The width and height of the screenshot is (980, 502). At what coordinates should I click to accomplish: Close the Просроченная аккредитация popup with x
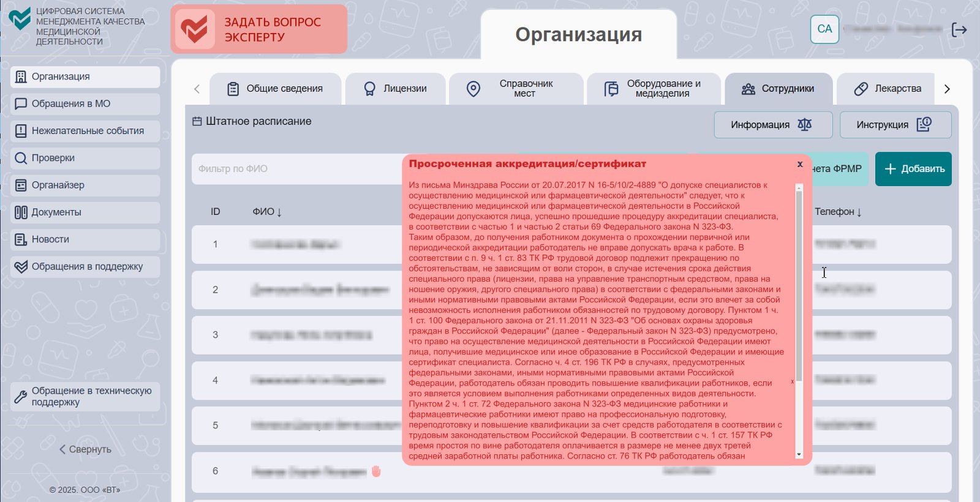click(x=800, y=164)
